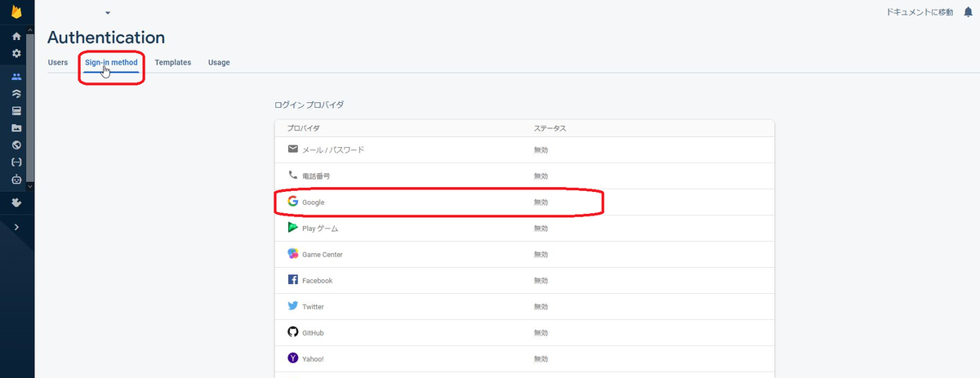Click 無効 status in the Yahoo! row
The image size is (980, 378).
coord(541,359)
